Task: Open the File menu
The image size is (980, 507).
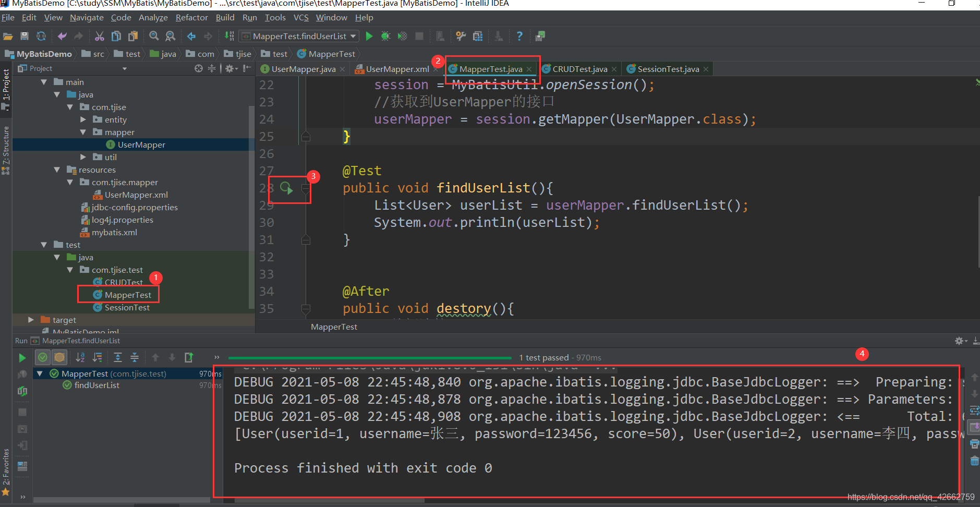Action: pos(8,17)
